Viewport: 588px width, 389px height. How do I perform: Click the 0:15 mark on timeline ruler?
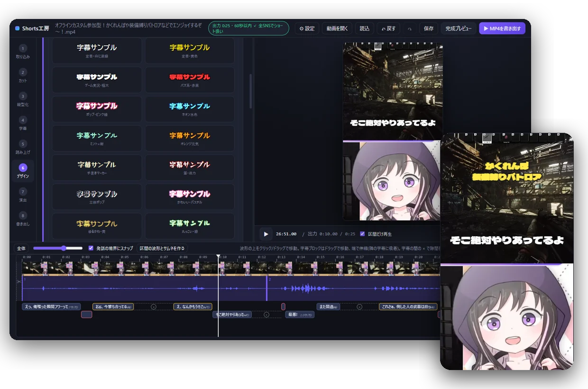pos(320,257)
